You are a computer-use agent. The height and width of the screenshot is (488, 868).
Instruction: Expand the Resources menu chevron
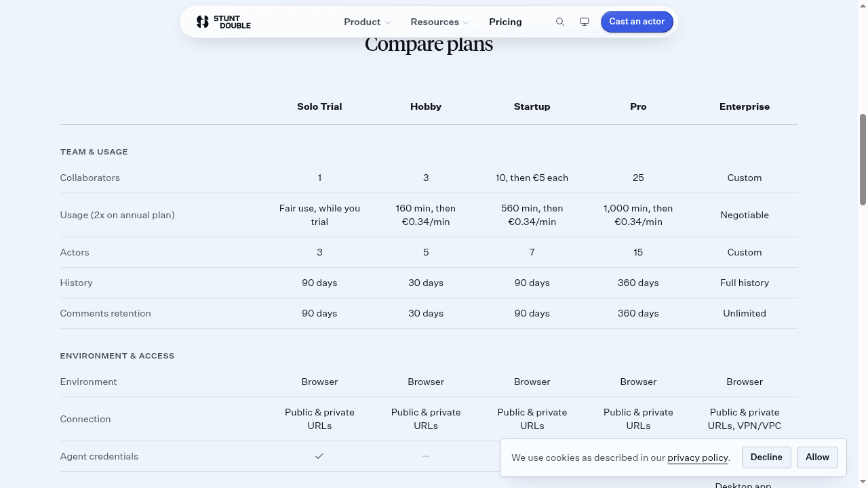[466, 22]
